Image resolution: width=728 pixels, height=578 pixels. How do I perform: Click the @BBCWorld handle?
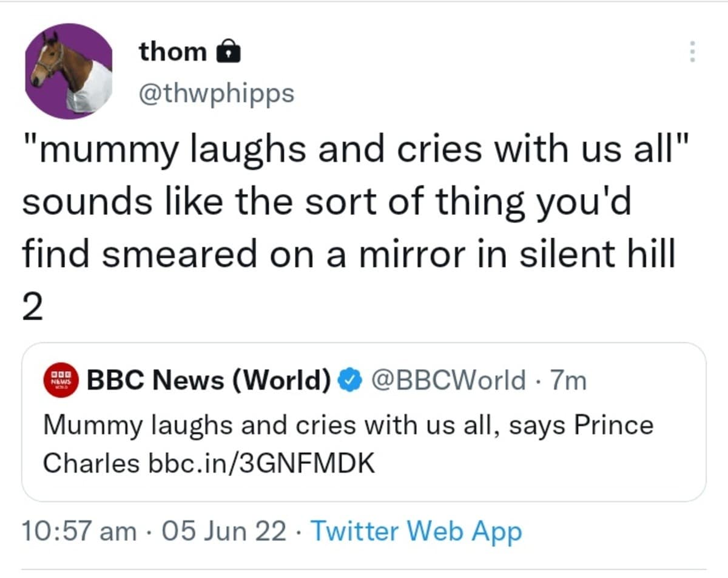coord(448,381)
